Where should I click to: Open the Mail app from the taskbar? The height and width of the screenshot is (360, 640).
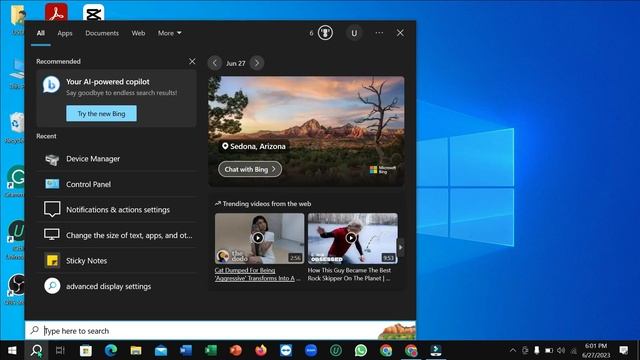(x=161, y=350)
